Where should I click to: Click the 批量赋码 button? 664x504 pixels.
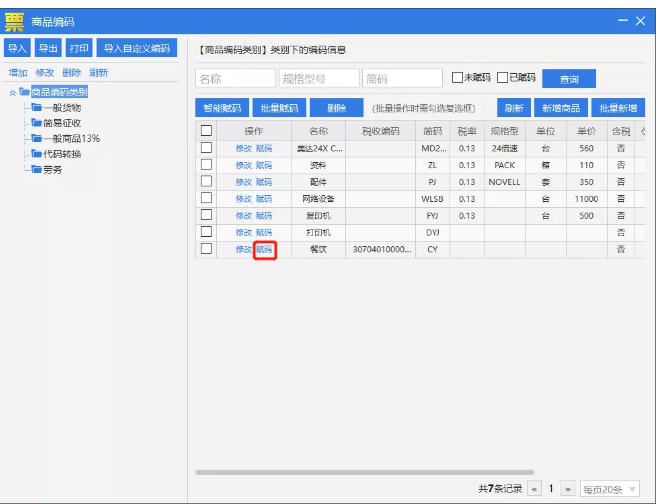point(279,108)
